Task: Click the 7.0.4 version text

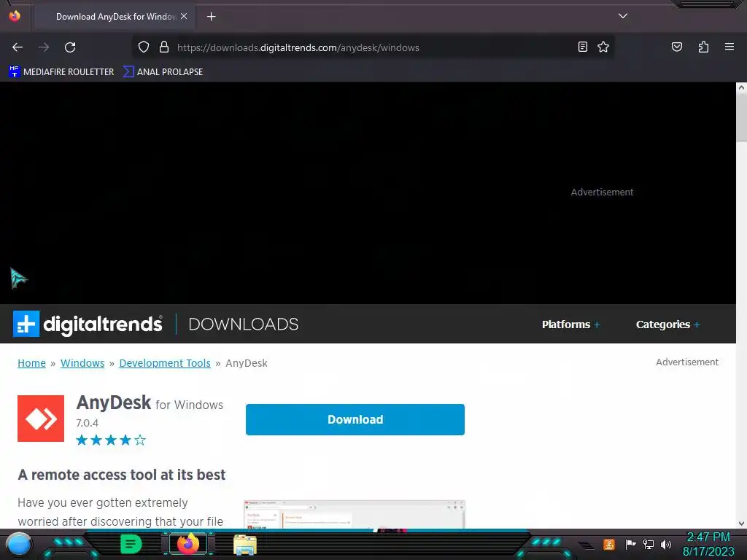Action: 88,423
